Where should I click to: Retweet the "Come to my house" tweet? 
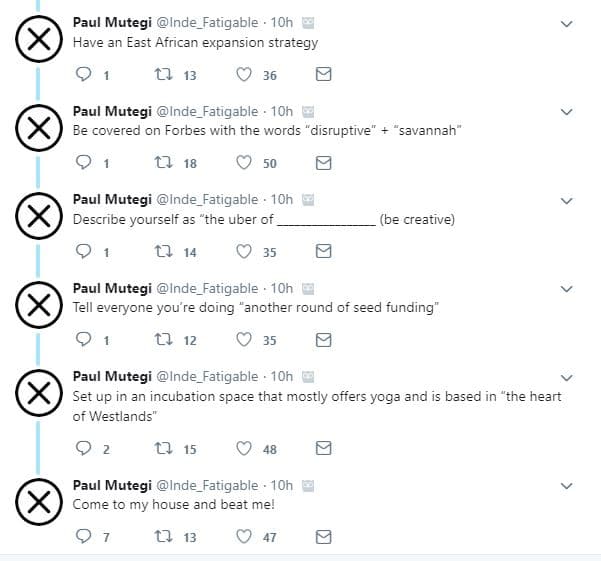tap(162, 537)
